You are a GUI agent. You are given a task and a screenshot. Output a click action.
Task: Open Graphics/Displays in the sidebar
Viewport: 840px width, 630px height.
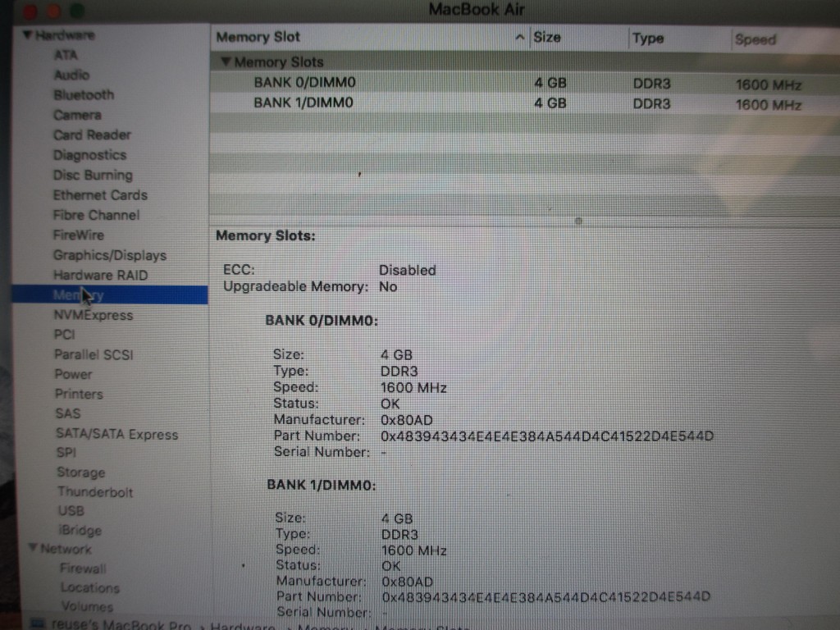(109, 255)
